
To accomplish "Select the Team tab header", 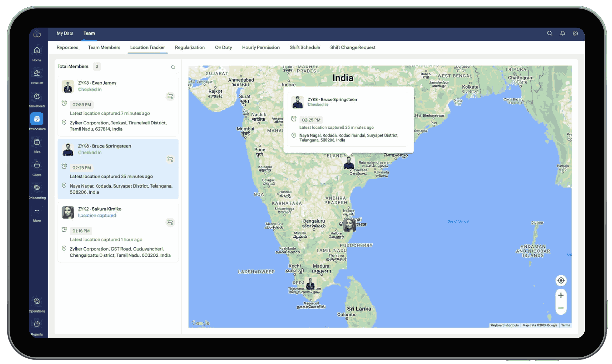I will click(x=89, y=33).
